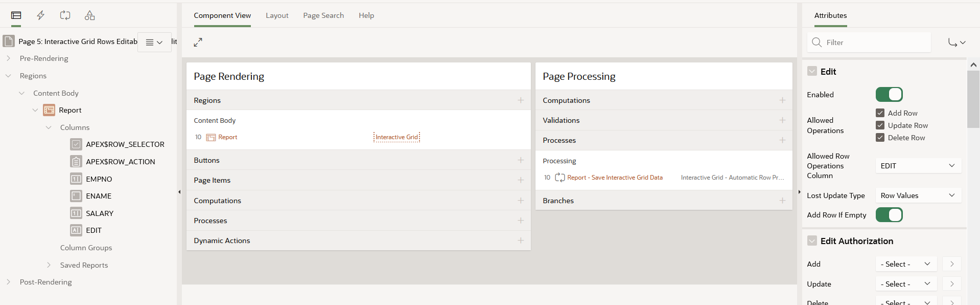Collapse the left pane splitter arrow

point(179,192)
